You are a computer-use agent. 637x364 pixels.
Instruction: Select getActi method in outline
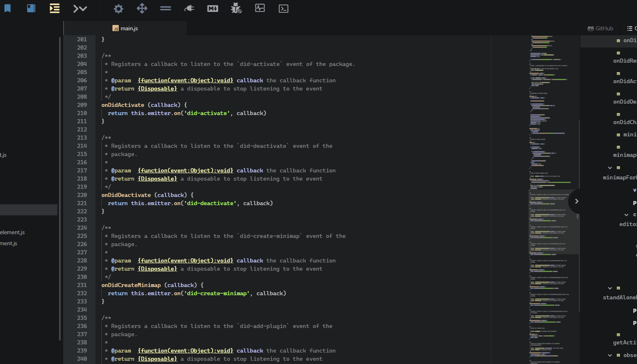(x=625, y=342)
